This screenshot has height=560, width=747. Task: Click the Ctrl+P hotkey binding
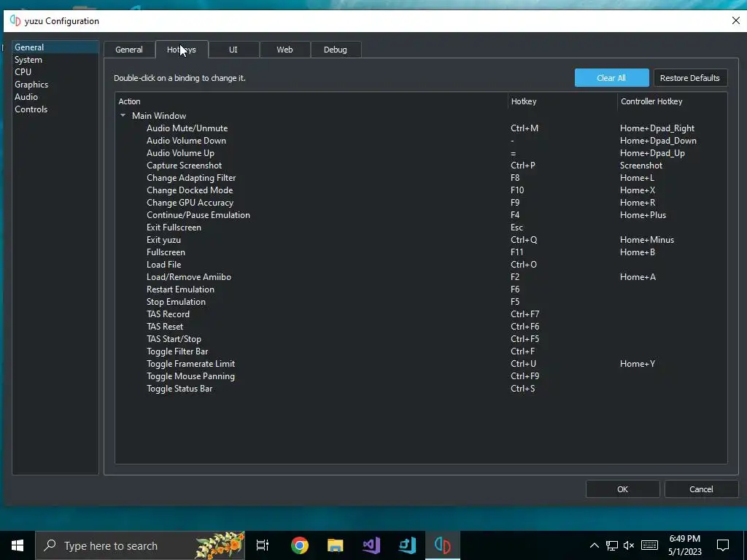(x=523, y=166)
